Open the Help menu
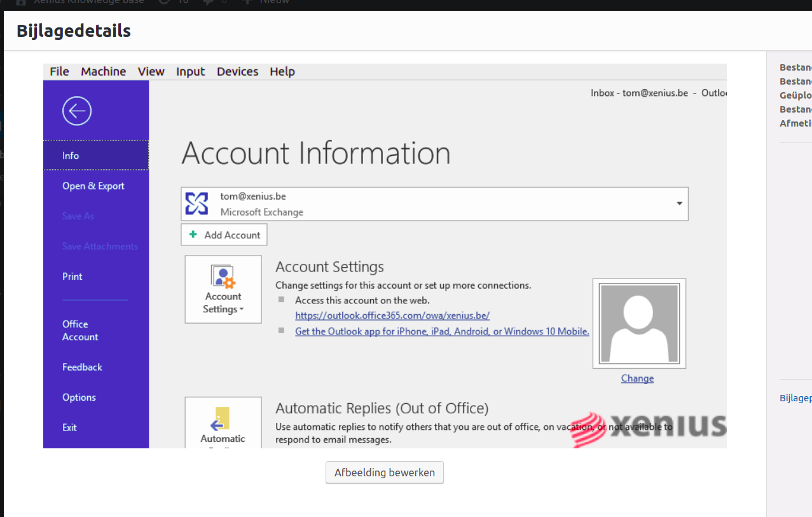 click(x=282, y=71)
